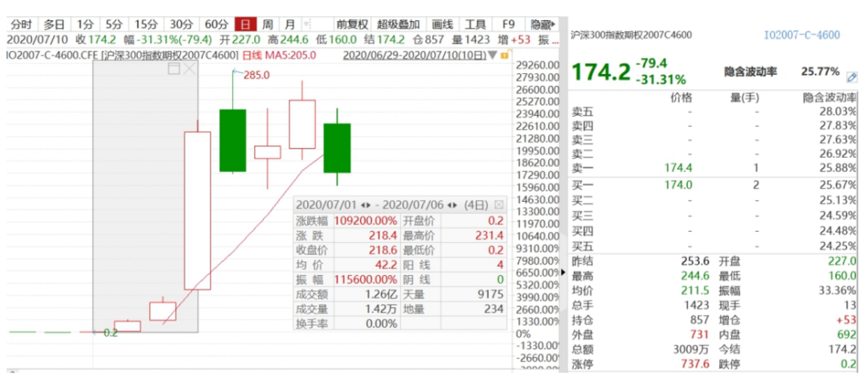
Task: Click the padlock icon next to date range
Action: (504, 55)
